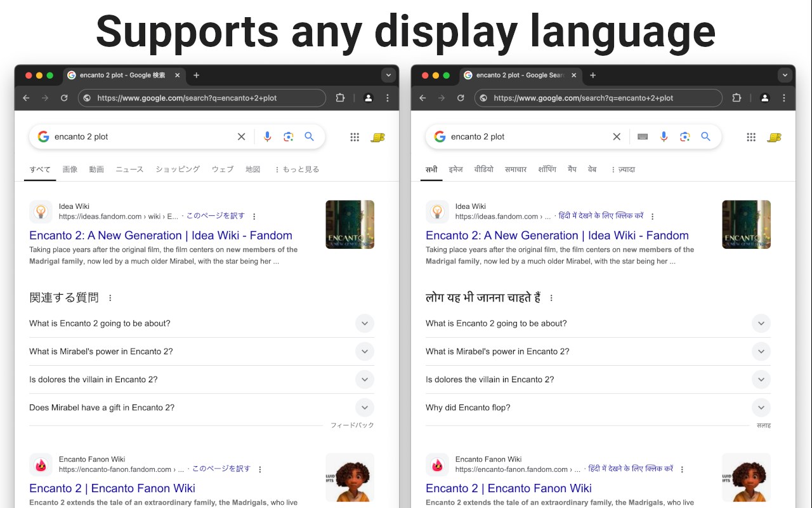The width and height of the screenshot is (812, 508).
Task: Clear search query in left window
Action: click(241, 137)
